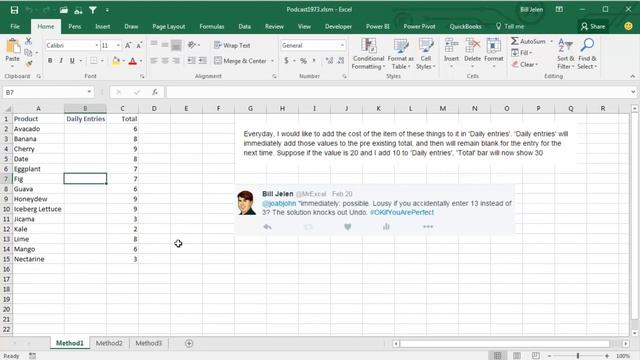Screen dimensions: 640x360
Task: Toggle Bold formatting
Action: pyautogui.click(x=50, y=61)
